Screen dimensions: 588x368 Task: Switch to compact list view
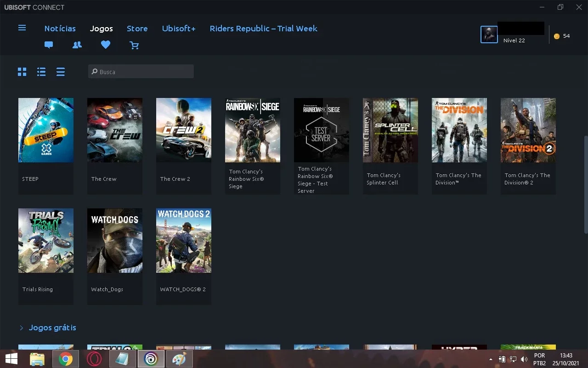(61, 72)
